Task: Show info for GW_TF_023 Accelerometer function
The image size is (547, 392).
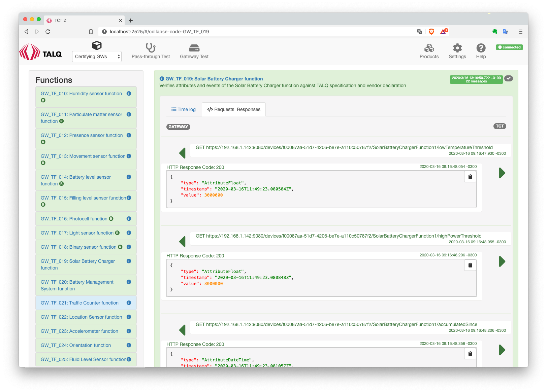Action: coord(129,331)
